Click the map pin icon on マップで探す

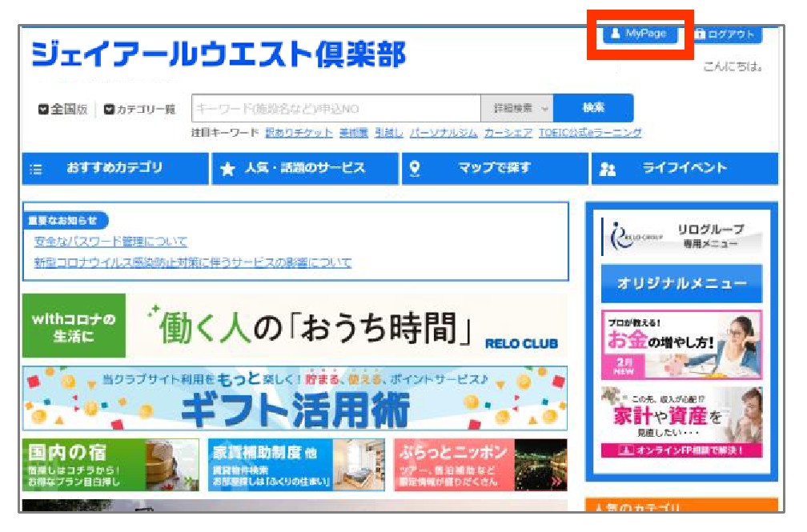click(x=415, y=168)
